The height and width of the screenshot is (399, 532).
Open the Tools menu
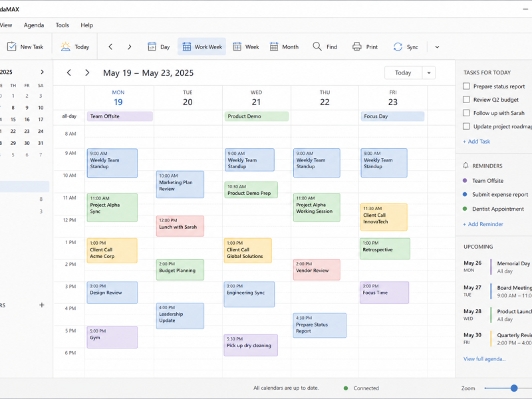(62, 25)
